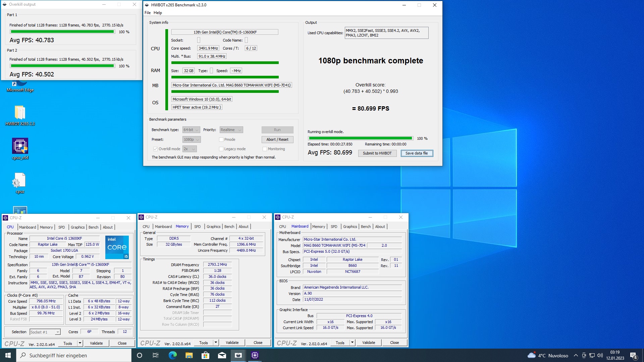644x362 pixels.
Task: Click the Overkill output window icon
Action: [x=5, y=4]
